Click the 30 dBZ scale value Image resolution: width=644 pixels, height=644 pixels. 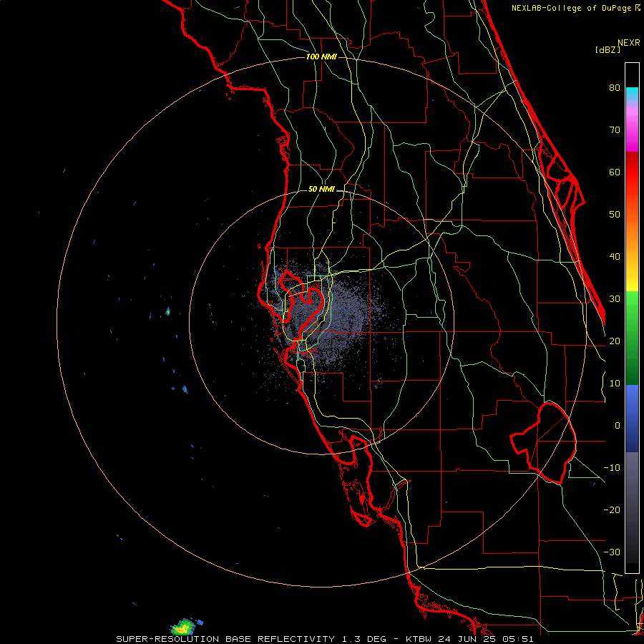[615, 299]
